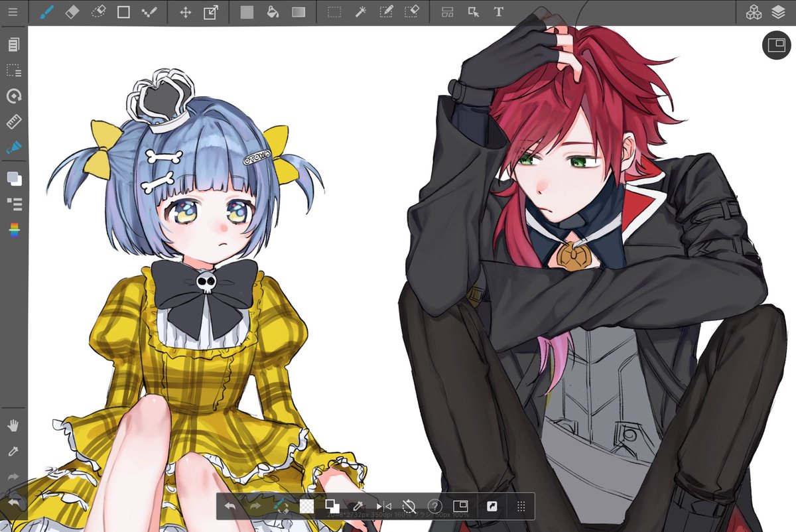The image size is (796, 532).
Task: Select the rectangular Selection tool
Action: pyautogui.click(x=334, y=12)
